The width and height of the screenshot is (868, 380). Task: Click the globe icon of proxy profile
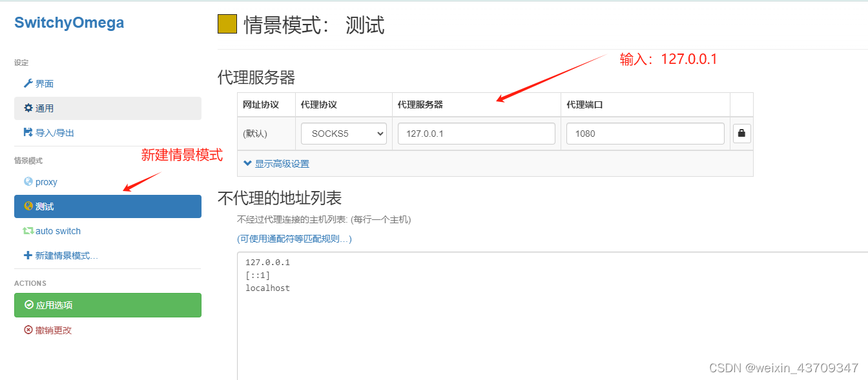tap(28, 182)
